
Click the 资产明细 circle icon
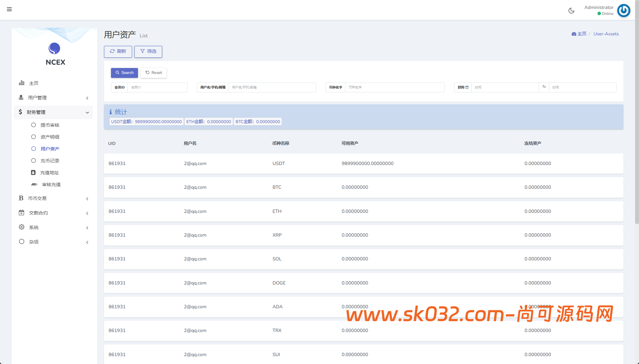click(33, 137)
